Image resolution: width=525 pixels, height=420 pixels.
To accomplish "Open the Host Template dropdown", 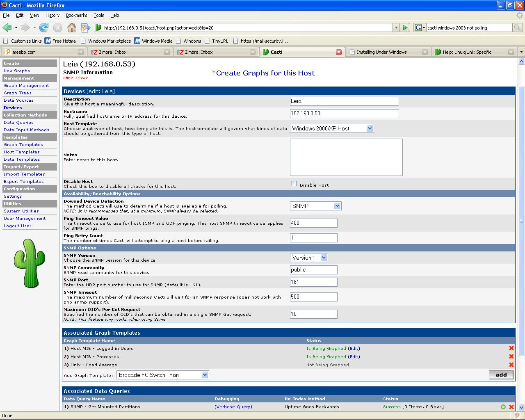I will pos(332,128).
